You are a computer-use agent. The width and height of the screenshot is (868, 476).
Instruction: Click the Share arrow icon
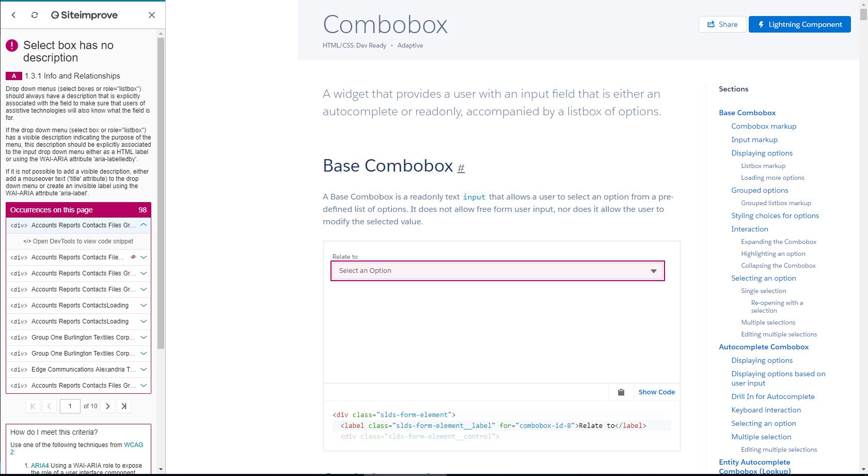712,24
